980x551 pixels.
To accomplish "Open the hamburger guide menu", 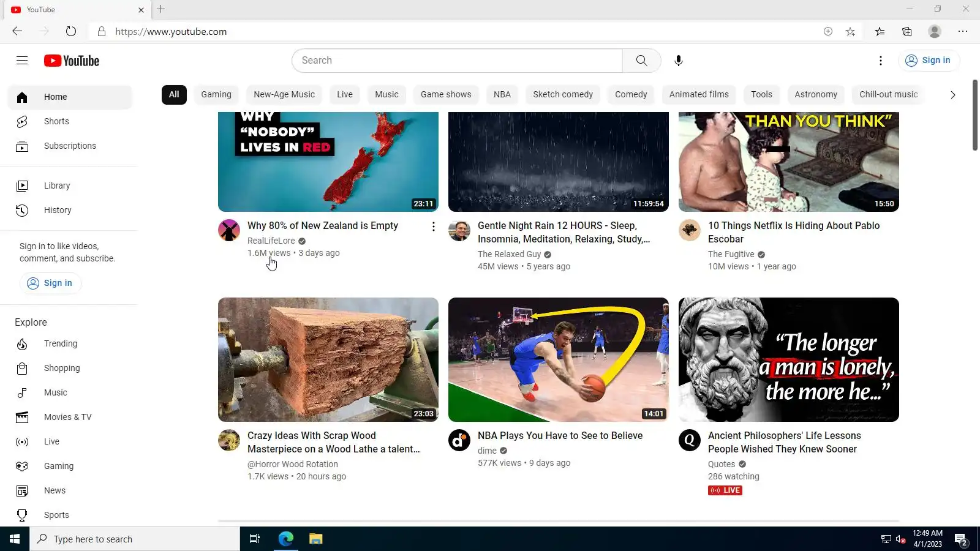I will (22, 60).
